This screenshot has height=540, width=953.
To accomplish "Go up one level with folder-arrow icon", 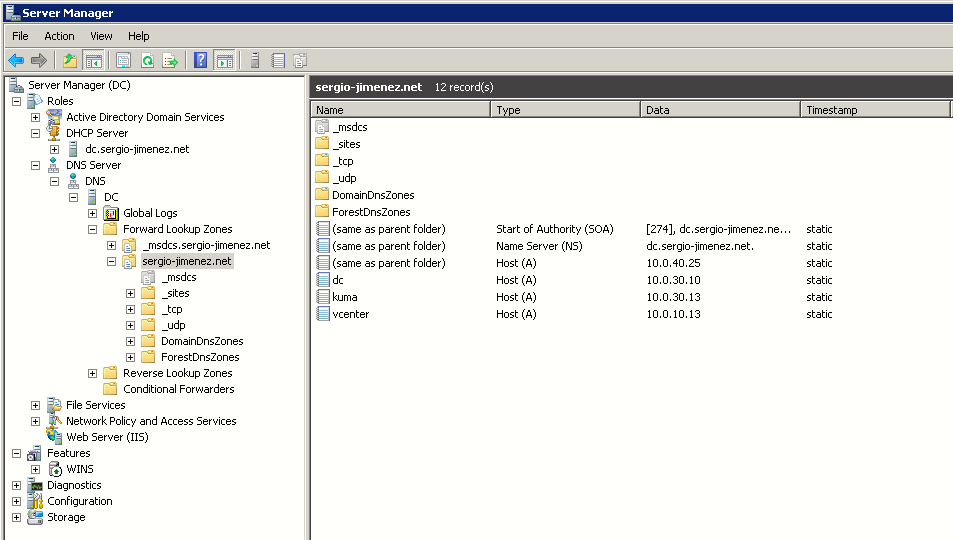I will point(71,60).
